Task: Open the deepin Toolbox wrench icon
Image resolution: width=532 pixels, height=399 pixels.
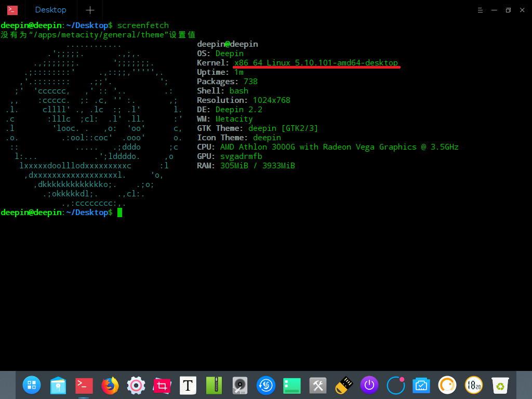Action: click(x=317, y=385)
